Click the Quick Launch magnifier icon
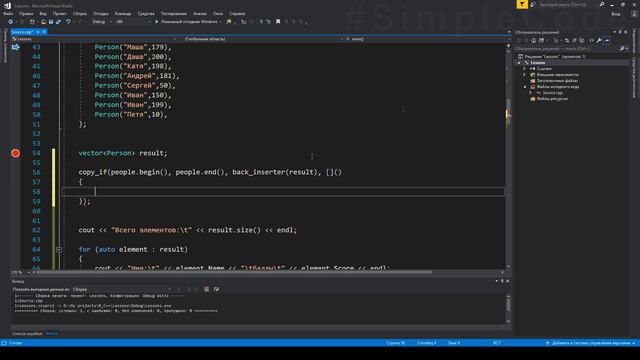Screen dimensions: 640x360 [x=602, y=4]
